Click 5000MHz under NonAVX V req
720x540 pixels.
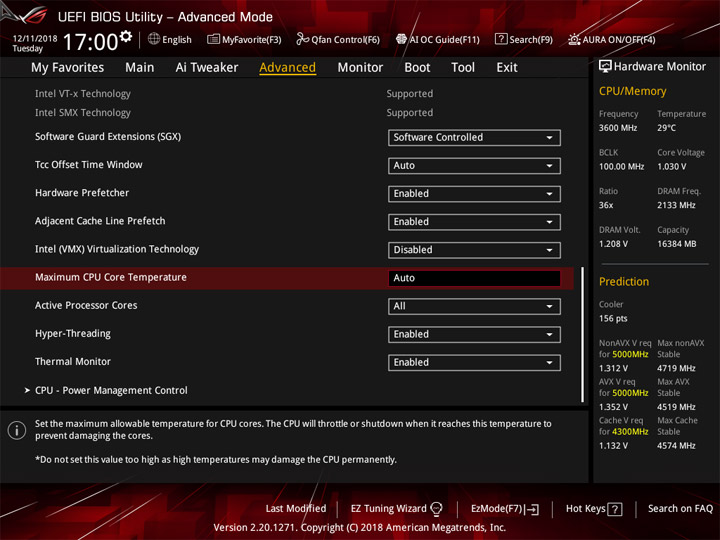coord(630,354)
